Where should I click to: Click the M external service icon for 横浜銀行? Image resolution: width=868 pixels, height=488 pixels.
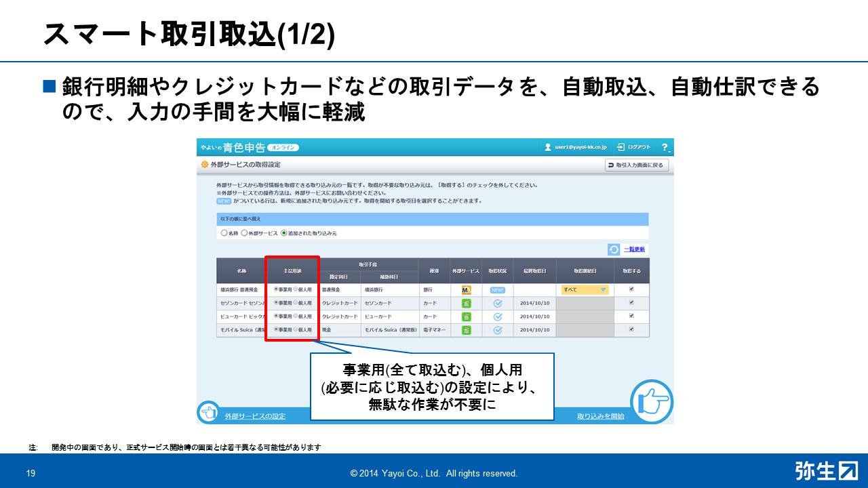(466, 289)
